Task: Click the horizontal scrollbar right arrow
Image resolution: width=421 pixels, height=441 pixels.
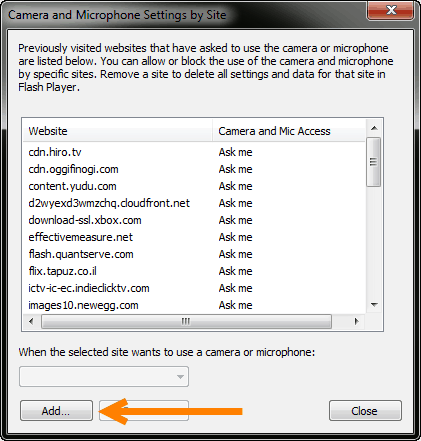Action: [x=356, y=322]
